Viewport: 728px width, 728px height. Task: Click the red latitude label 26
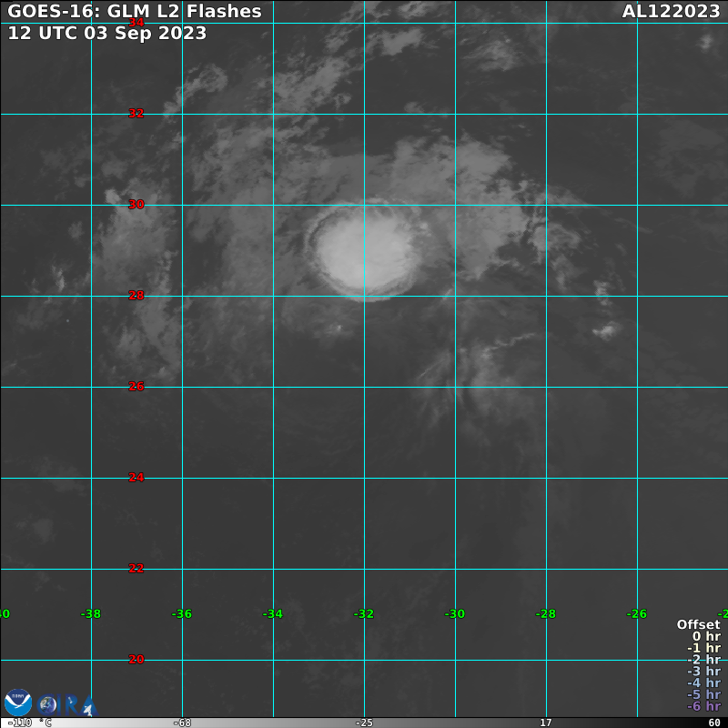click(136, 387)
